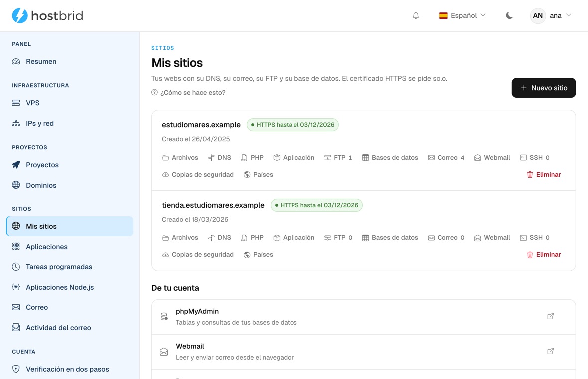Toggle dark mode moon icon

pos(509,16)
